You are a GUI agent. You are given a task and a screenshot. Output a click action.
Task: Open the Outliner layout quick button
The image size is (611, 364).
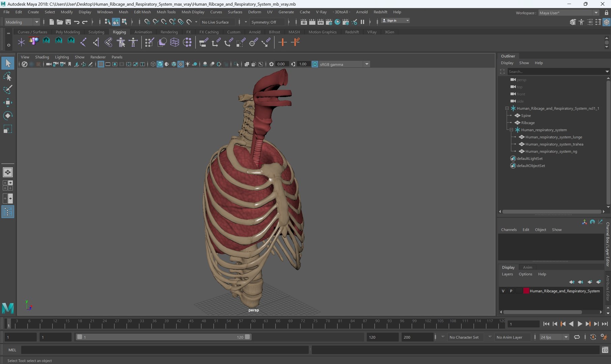[x=8, y=212]
